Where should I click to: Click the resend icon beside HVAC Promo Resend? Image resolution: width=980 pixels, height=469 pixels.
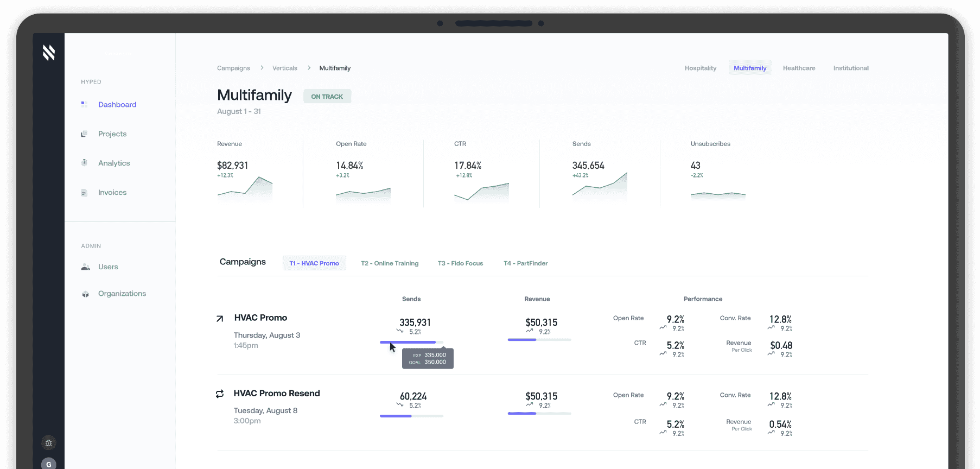coord(220,394)
